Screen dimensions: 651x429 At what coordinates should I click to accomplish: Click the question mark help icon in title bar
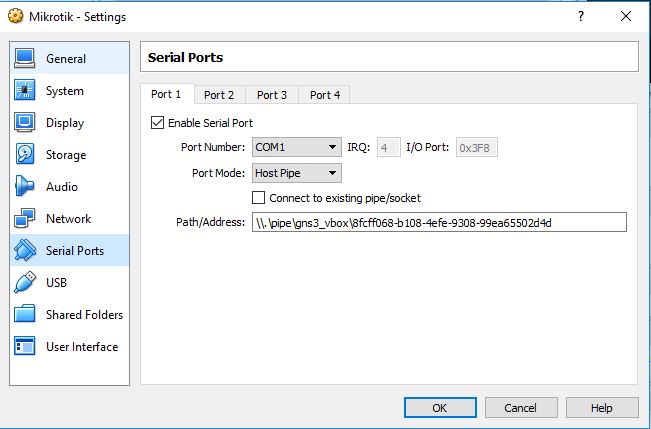[x=581, y=17]
